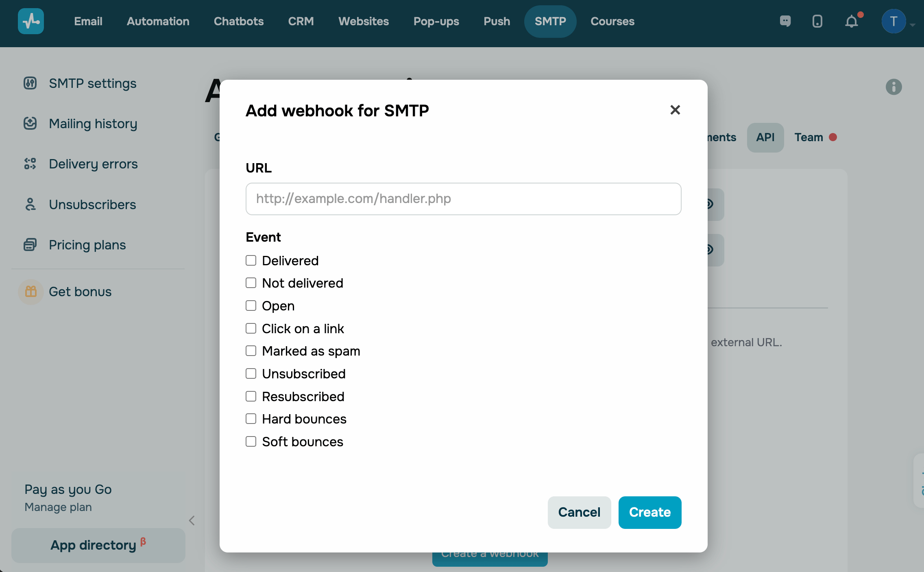Click the mobile device icon in header
The width and height of the screenshot is (924, 572).
click(817, 21)
